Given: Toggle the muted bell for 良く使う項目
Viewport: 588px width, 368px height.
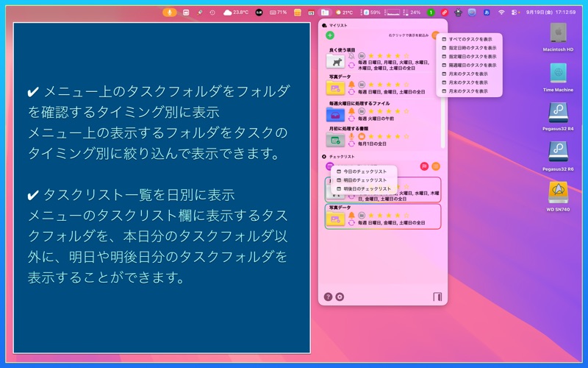Looking at the screenshot, I should [x=351, y=56].
